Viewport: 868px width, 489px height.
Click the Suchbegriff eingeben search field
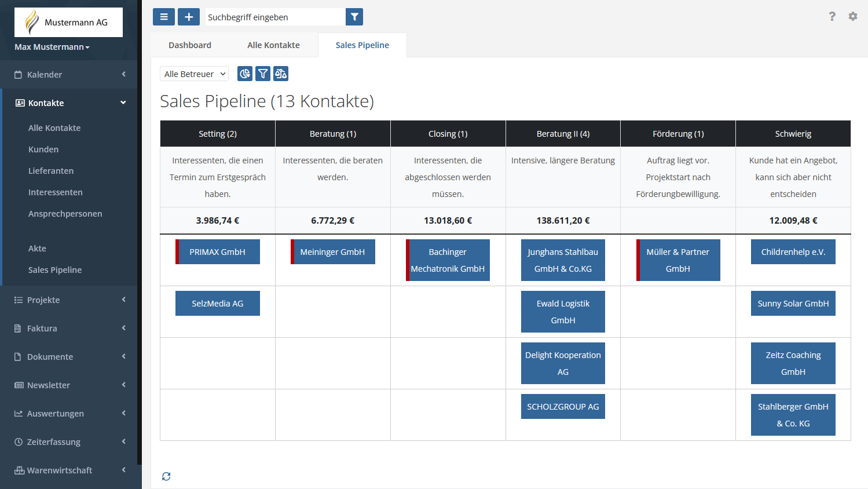click(x=274, y=17)
